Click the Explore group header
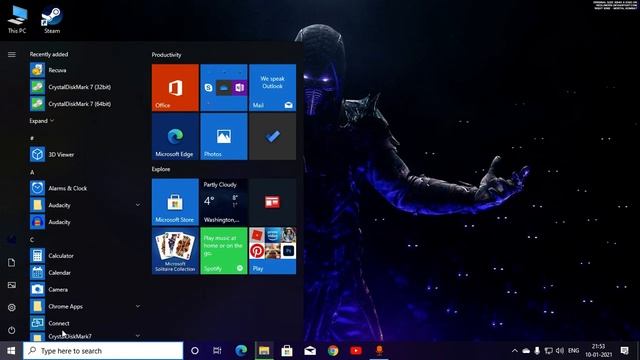 pos(161,169)
